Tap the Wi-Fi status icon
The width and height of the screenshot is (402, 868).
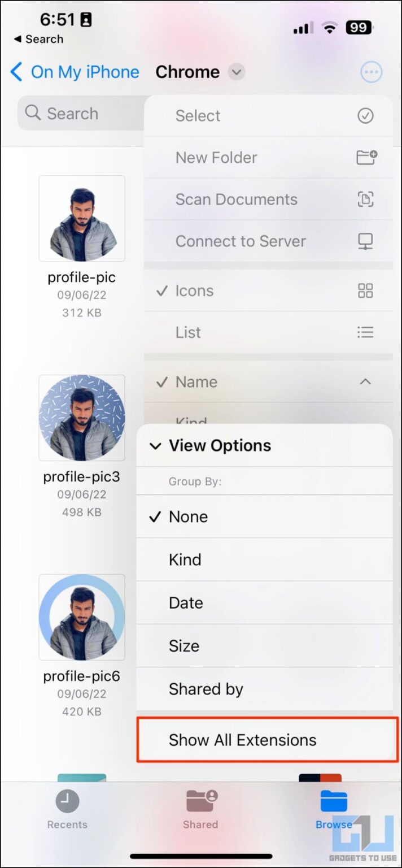click(x=329, y=27)
